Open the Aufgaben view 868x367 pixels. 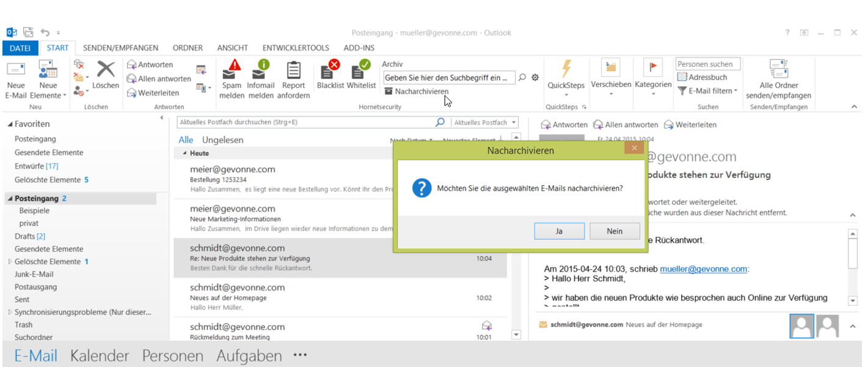point(249,356)
